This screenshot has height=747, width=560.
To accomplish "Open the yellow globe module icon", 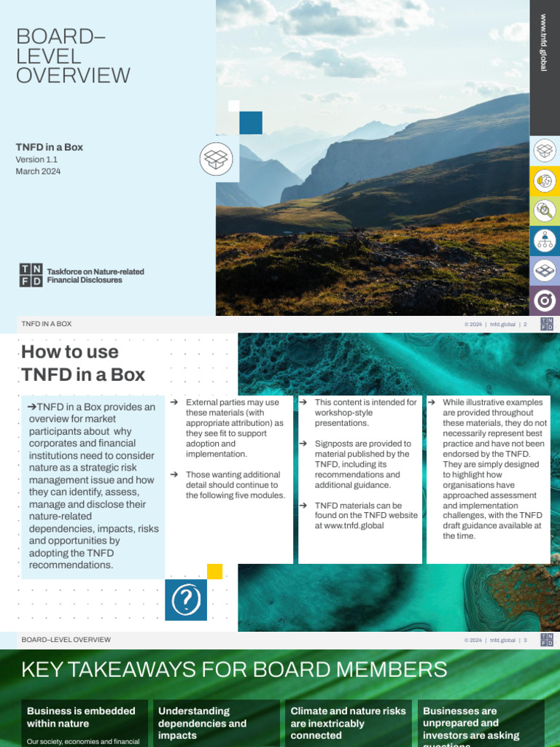I will coord(545,181).
